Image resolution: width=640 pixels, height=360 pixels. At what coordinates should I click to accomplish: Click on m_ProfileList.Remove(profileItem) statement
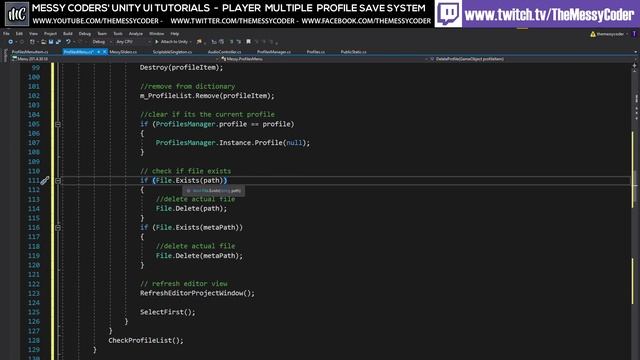tap(207, 96)
